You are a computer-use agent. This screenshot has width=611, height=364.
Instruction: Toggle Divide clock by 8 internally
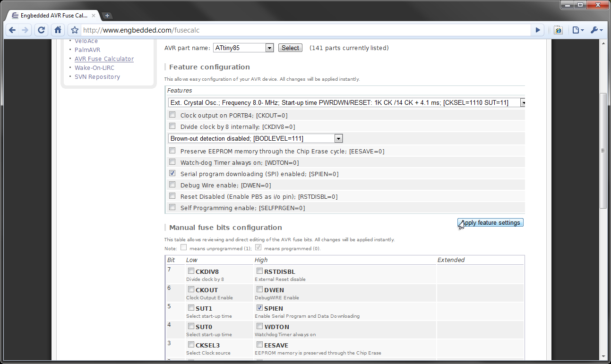172,127
